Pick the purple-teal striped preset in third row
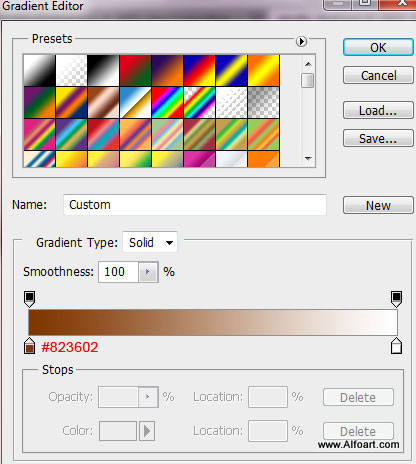416x464 pixels. (x=71, y=134)
